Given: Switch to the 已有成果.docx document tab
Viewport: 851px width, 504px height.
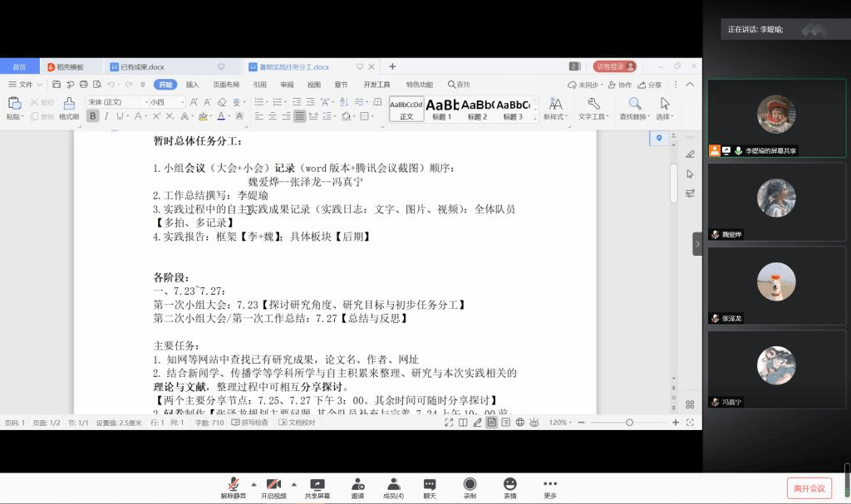Looking at the screenshot, I should coord(142,66).
